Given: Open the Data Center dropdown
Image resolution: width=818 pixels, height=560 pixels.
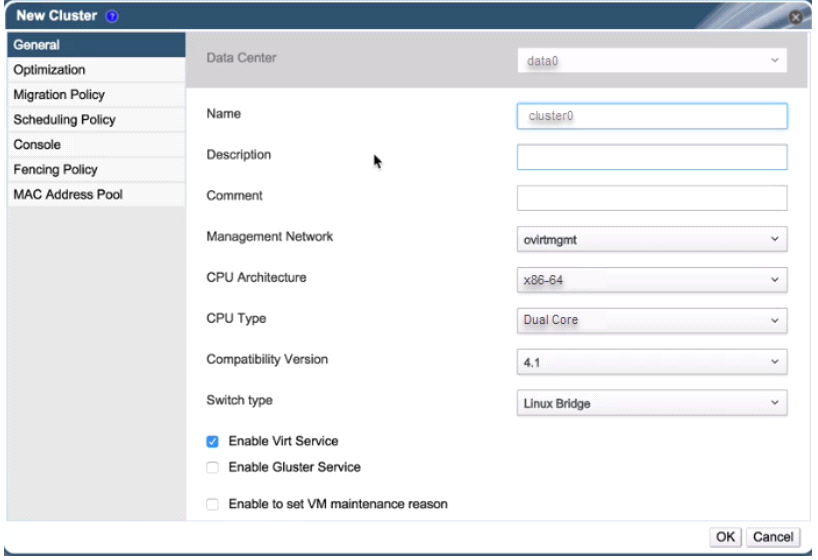Looking at the screenshot, I should (x=652, y=61).
